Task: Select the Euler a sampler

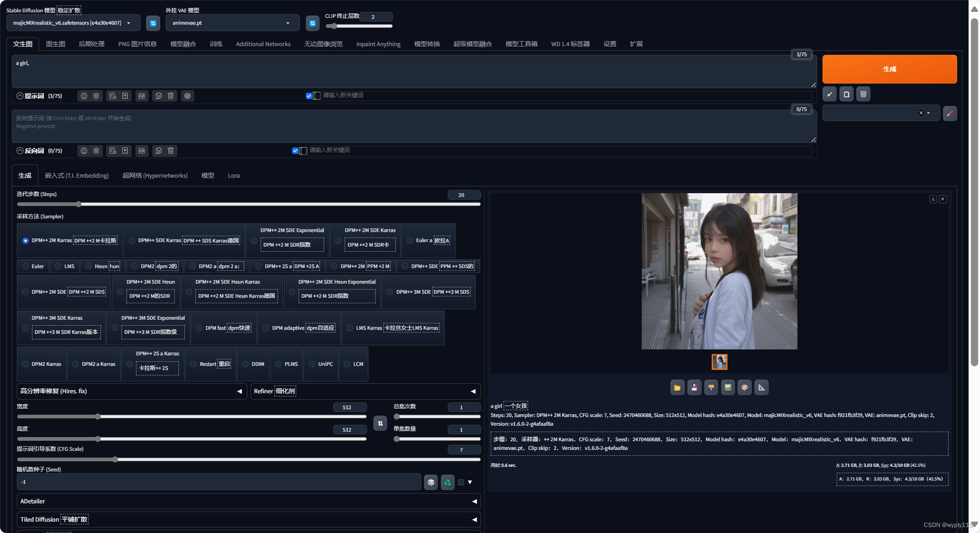Action: (x=410, y=241)
